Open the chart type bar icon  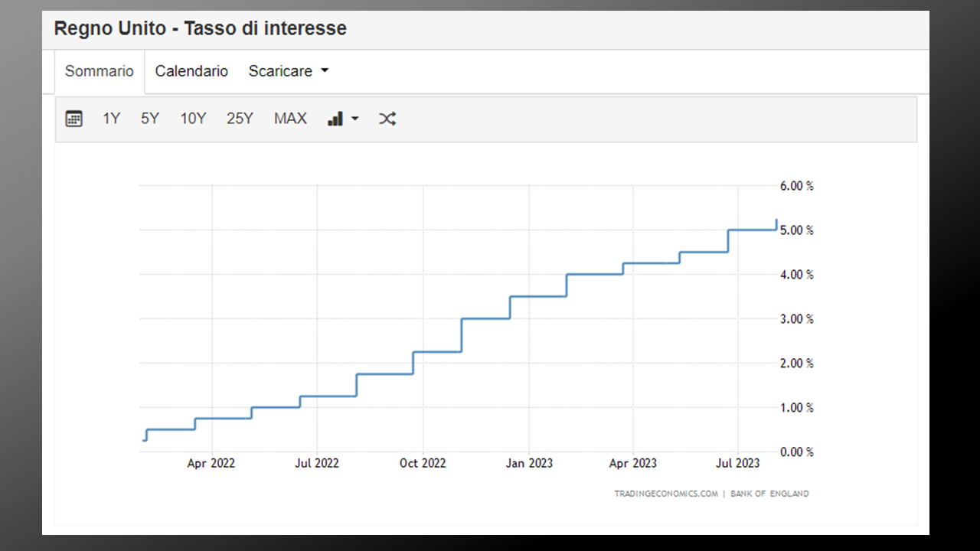pyautogui.click(x=335, y=119)
